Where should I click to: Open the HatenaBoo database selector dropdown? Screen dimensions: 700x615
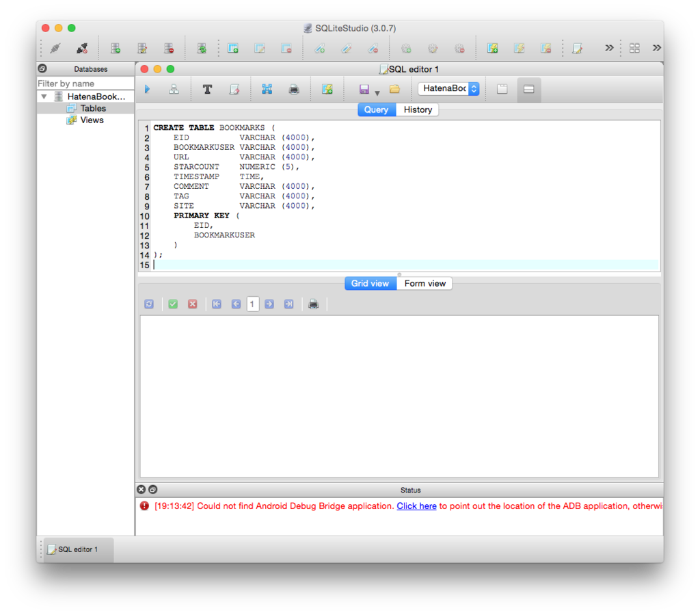[x=448, y=88]
